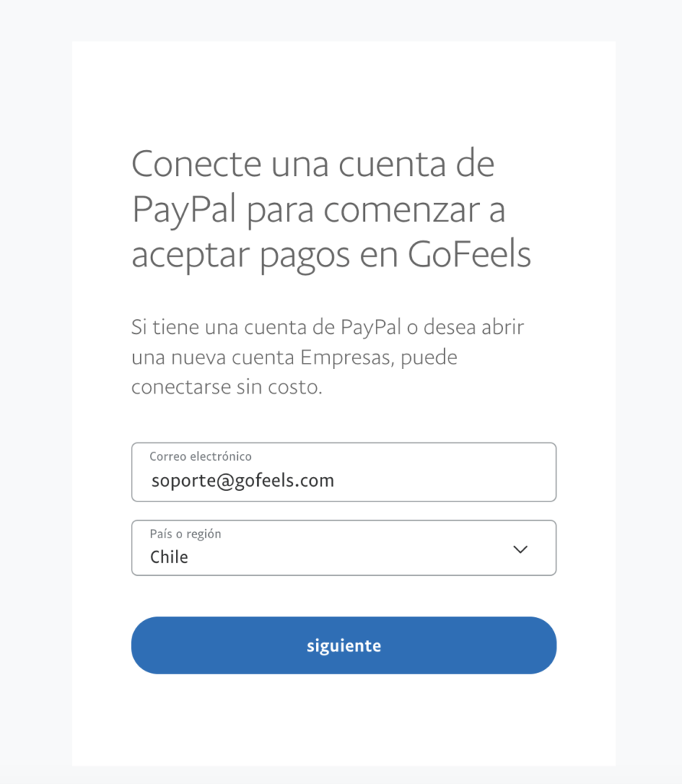Viewport: 682px width, 784px height.
Task: Click the word "GoFeels" in the heading
Action: point(468,255)
